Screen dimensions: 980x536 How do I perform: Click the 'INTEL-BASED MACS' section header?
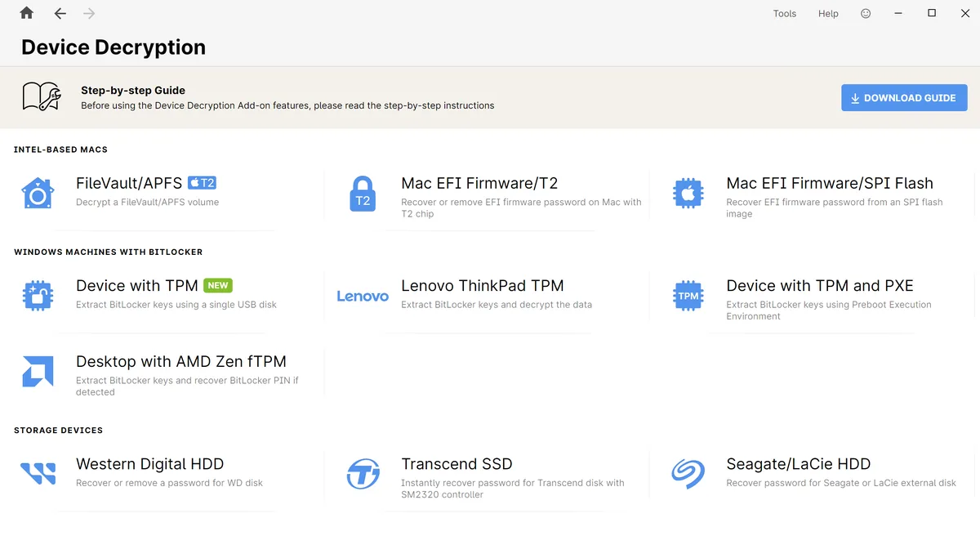pos(60,150)
